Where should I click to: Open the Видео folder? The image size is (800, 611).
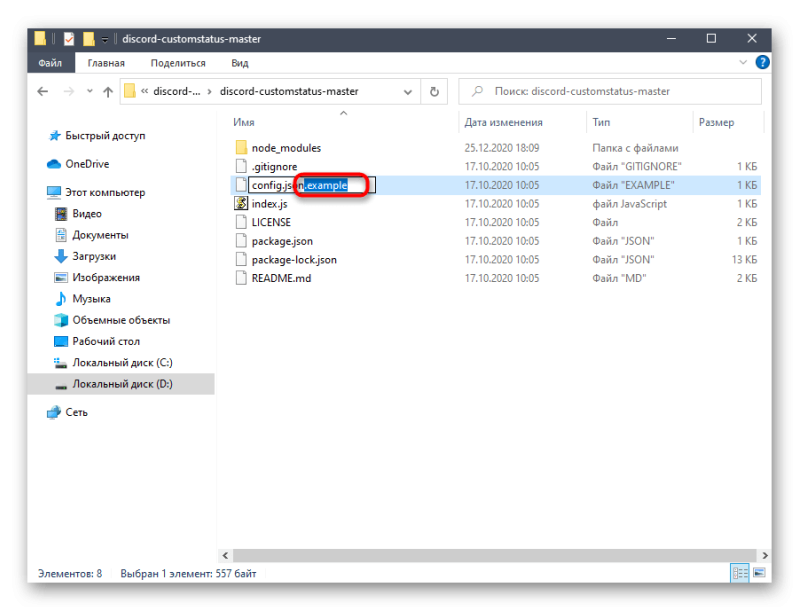click(x=87, y=214)
